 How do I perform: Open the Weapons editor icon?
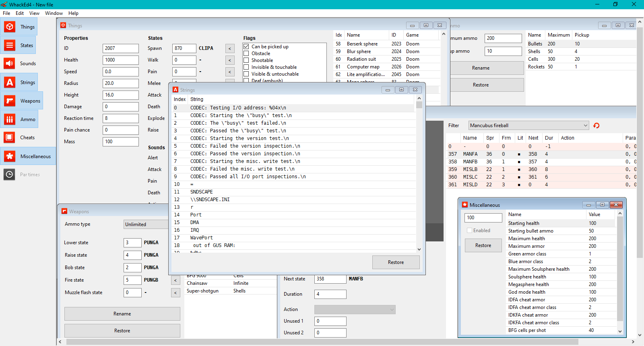point(10,101)
